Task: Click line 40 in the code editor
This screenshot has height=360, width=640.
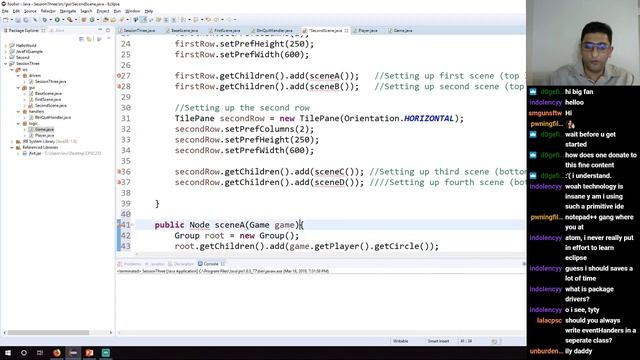Action: point(330,214)
